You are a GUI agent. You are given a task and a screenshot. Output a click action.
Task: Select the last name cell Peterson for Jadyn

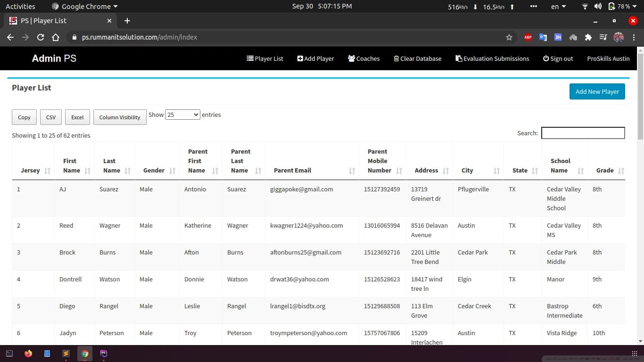[112, 333]
